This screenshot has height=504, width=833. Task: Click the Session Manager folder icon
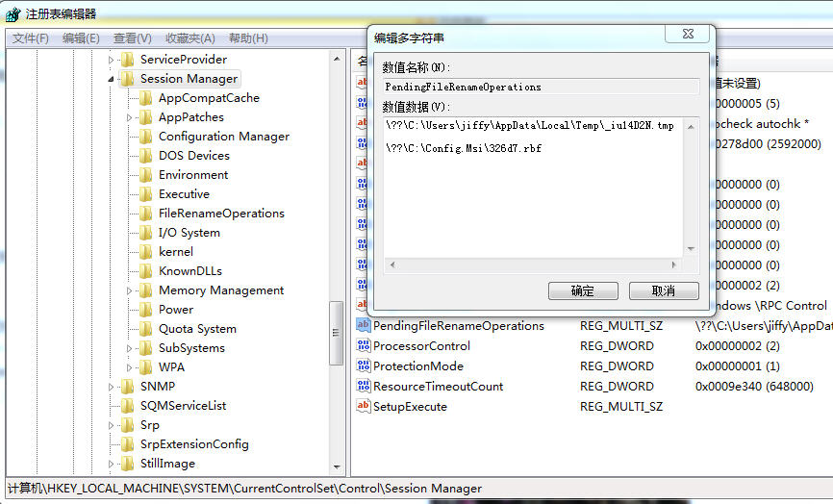tap(128, 79)
